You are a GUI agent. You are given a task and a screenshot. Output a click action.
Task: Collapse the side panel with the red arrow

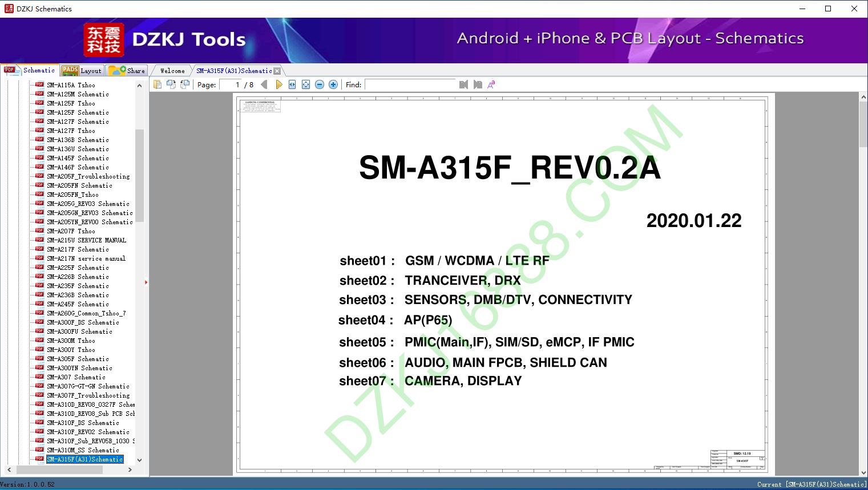146,282
